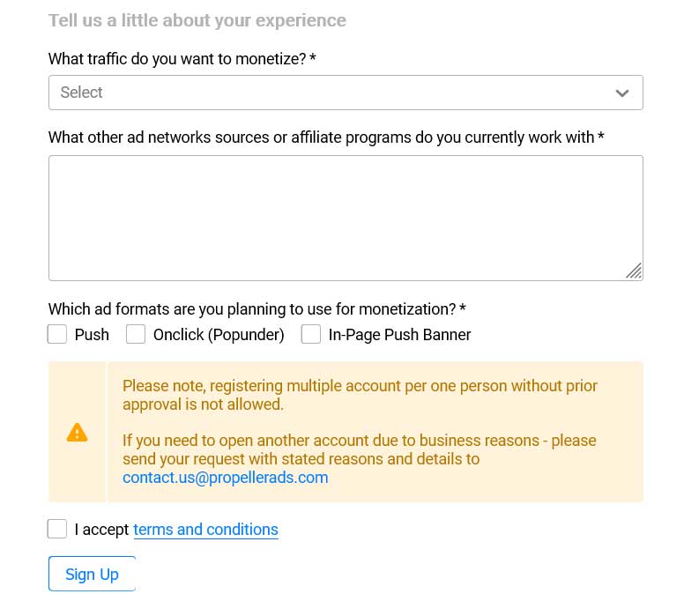Click the orange warning triangle icon

tap(78, 433)
